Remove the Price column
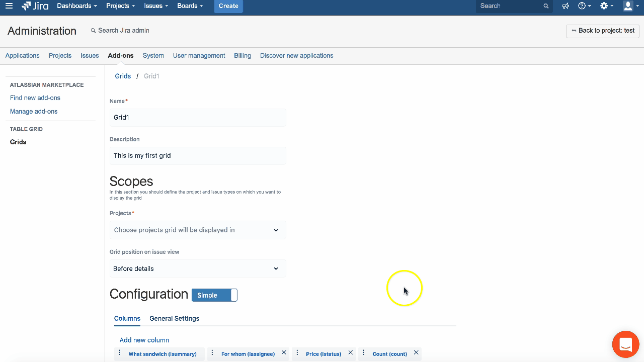 pyautogui.click(x=351, y=353)
